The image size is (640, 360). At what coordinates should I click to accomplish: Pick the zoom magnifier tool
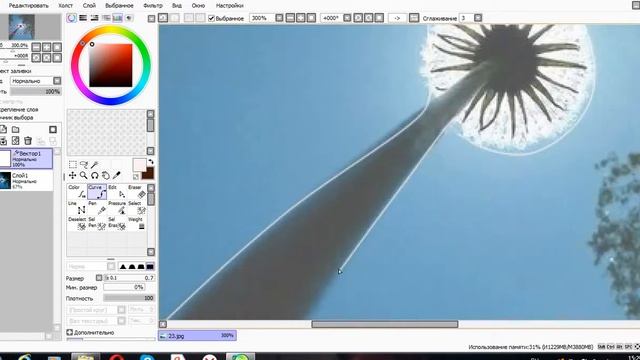(84, 176)
